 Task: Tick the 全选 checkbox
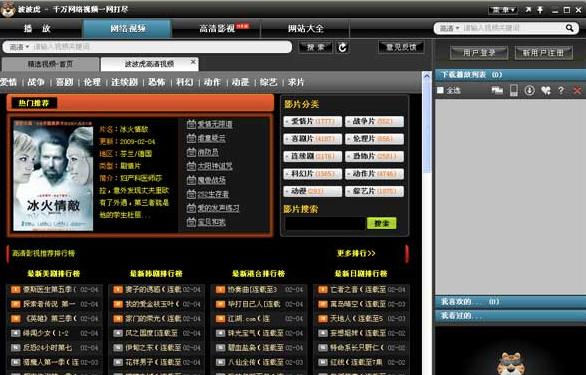click(x=440, y=90)
